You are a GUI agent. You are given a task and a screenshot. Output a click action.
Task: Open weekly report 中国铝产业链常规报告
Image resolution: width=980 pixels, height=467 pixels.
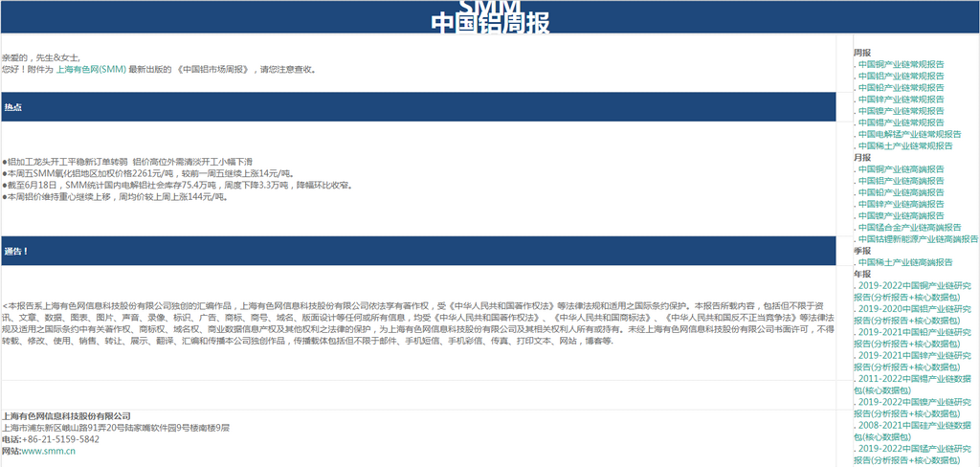pyautogui.click(x=901, y=76)
